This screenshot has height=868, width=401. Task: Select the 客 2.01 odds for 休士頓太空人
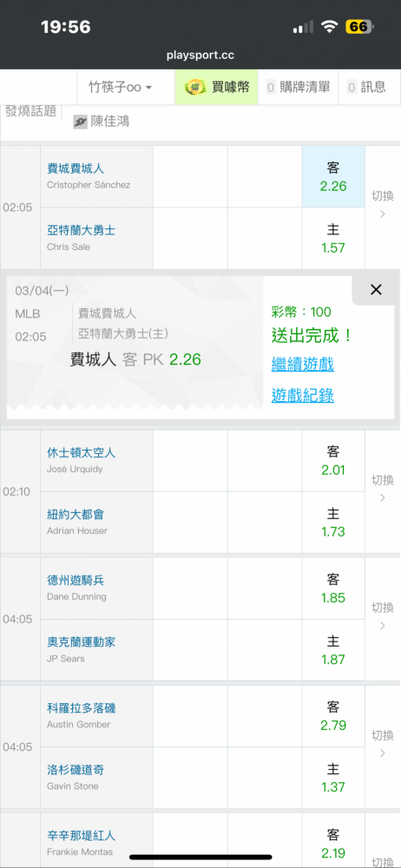point(333,461)
